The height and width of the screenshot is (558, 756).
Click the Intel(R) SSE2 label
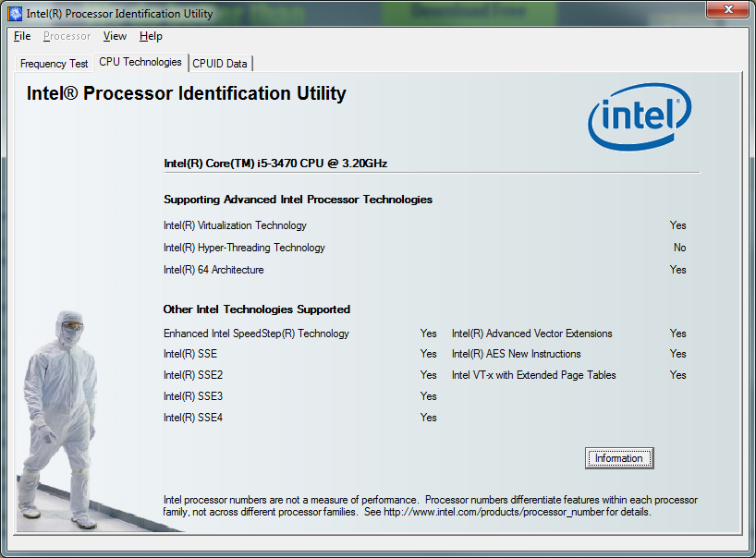pyautogui.click(x=193, y=375)
